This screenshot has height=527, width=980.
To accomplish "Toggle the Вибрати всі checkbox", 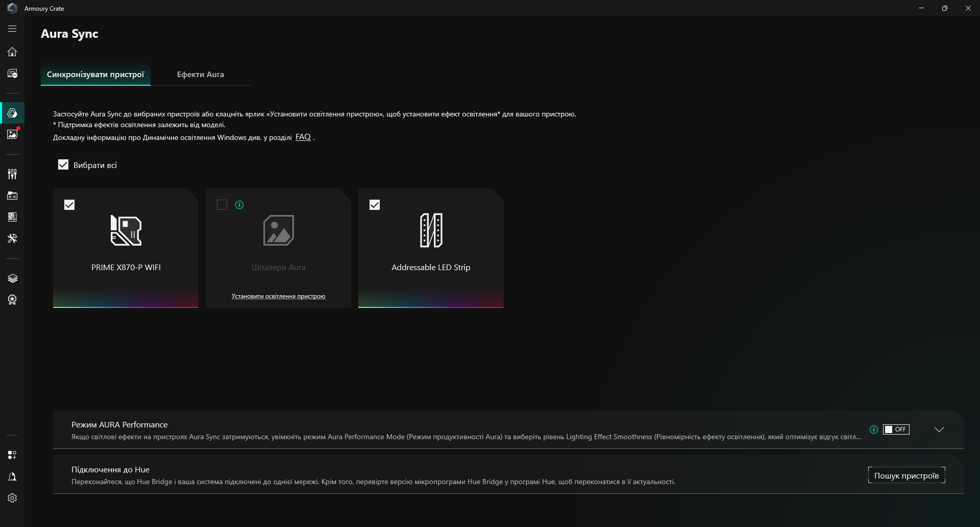I will [x=63, y=164].
